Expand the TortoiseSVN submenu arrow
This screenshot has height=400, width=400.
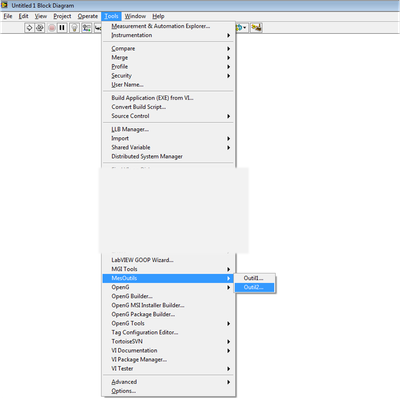coord(228,342)
